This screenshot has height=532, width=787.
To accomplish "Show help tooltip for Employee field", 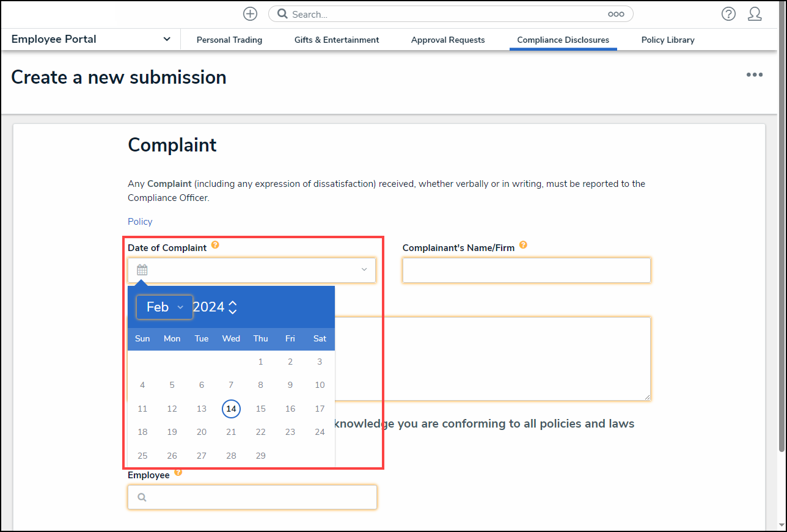I will (x=178, y=473).
